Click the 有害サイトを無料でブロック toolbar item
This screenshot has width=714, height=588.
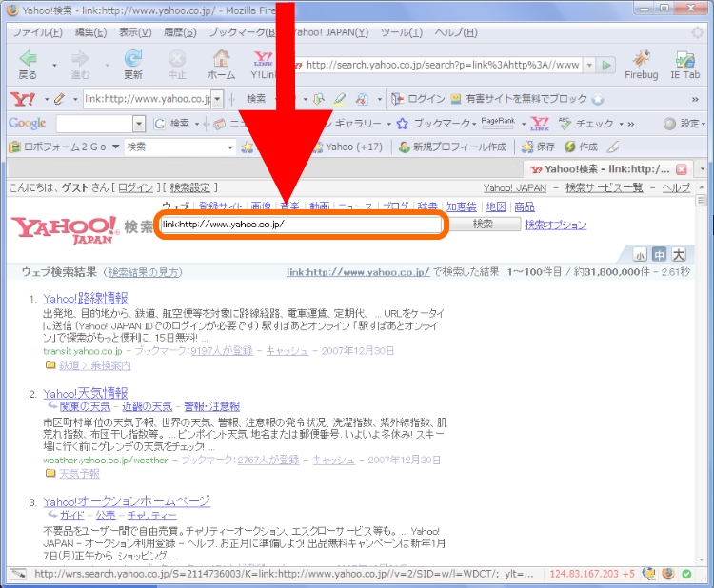(x=526, y=99)
